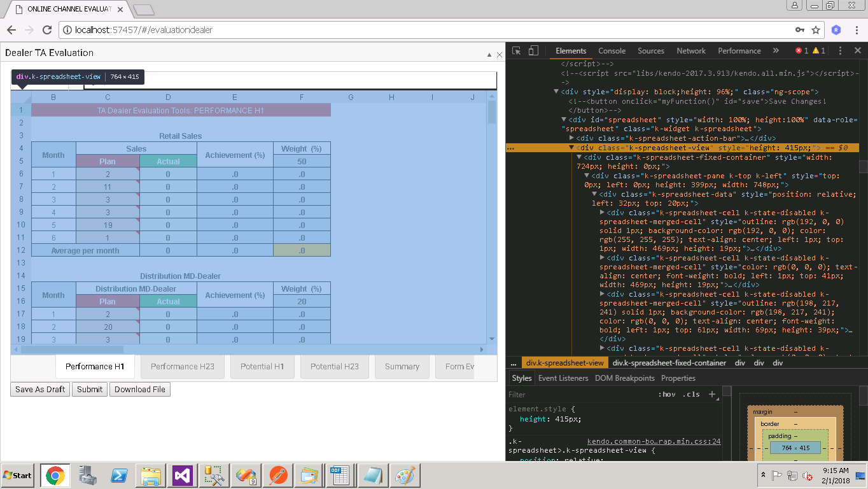Bookmark this page with the star icon
This screenshot has width=868, height=489.
pyautogui.click(x=816, y=30)
